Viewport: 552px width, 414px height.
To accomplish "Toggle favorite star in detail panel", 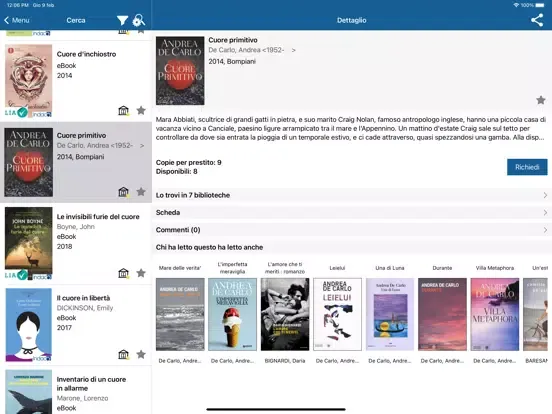I will tap(541, 100).
